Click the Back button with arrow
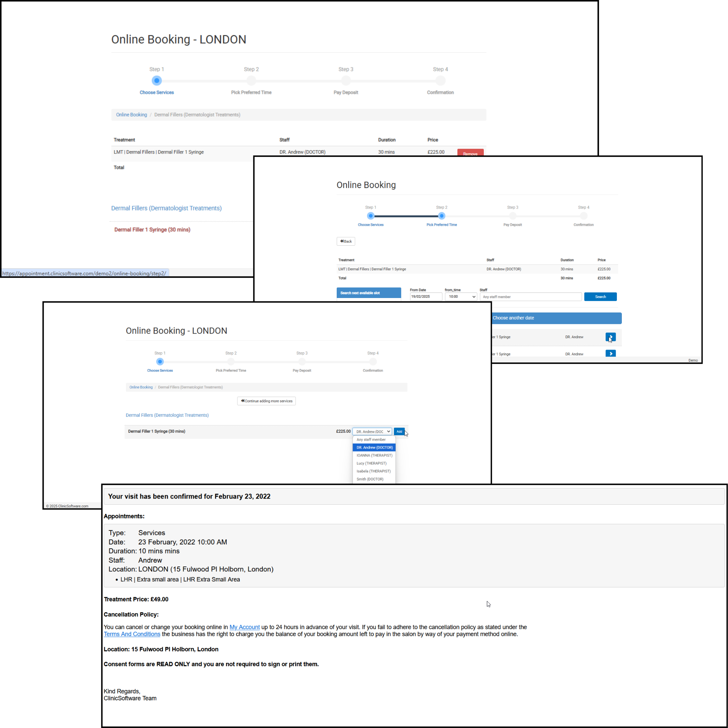The image size is (728, 728). pyautogui.click(x=346, y=241)
